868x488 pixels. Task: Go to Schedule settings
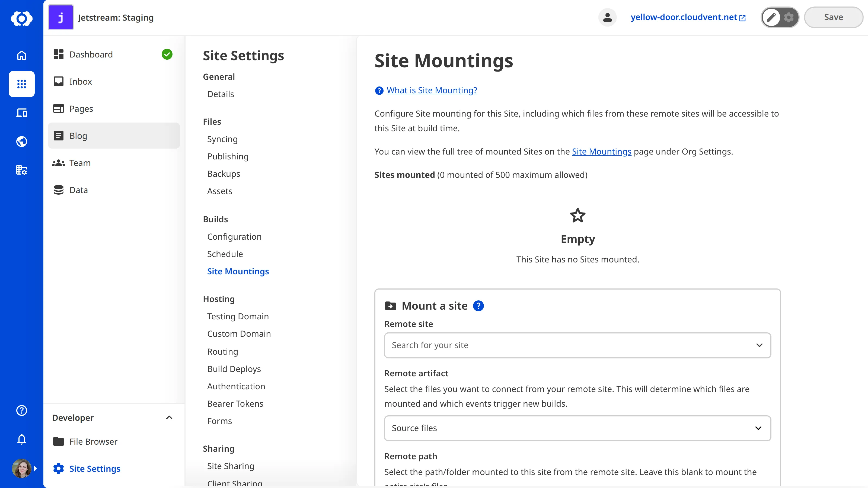click(225, 254)
